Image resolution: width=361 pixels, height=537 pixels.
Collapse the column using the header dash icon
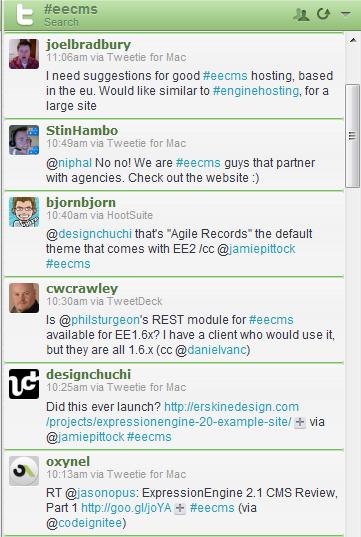tap(346, 13)
